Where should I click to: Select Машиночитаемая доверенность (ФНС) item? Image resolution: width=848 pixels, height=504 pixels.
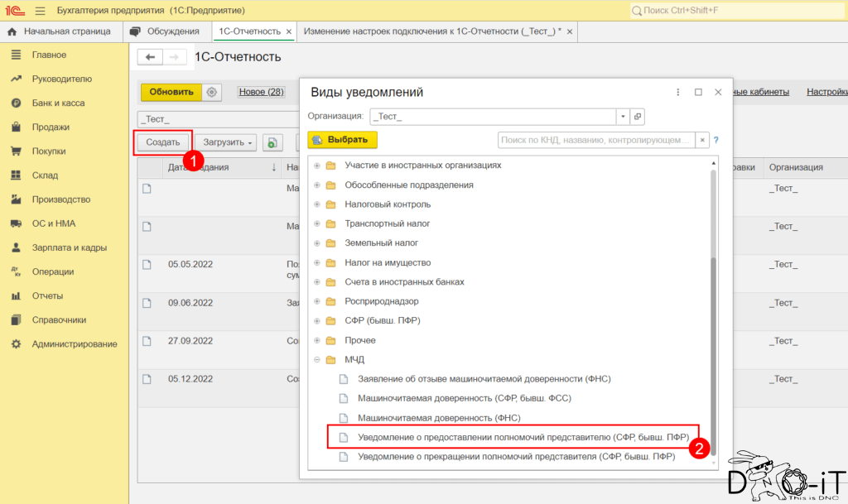click(x=439, y=418)
